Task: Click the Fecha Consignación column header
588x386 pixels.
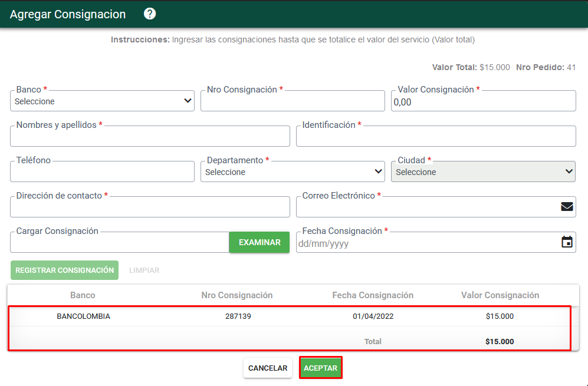Action: click(x=373, y=295)
